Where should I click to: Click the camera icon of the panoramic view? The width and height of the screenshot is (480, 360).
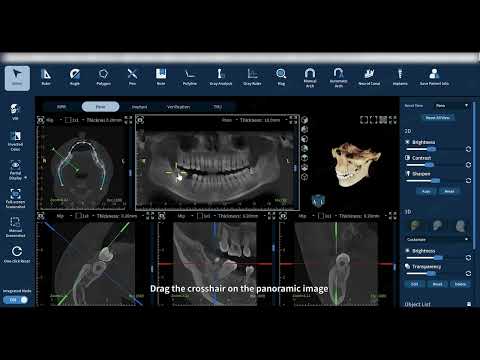pos(140,120)
